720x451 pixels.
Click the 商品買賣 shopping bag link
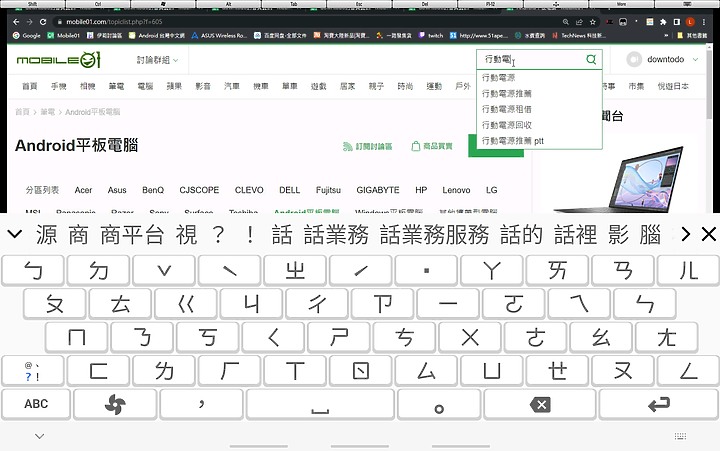(x=432, y=146)
